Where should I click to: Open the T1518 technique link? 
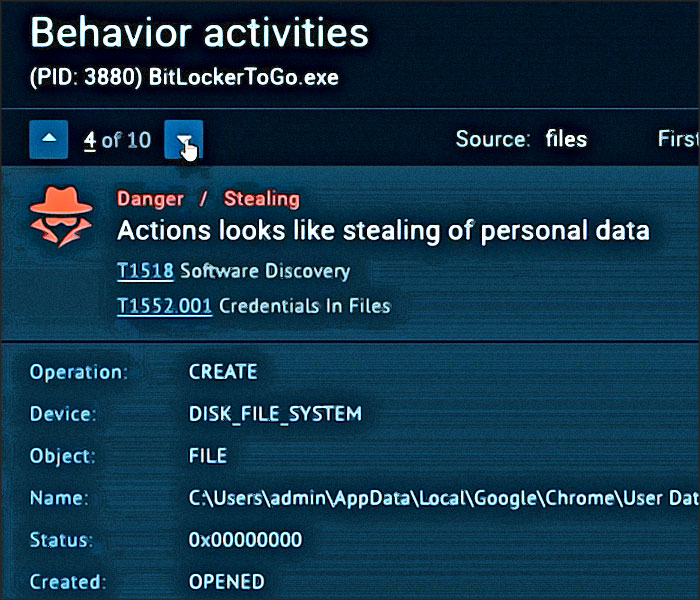click(x=145, y=271)
